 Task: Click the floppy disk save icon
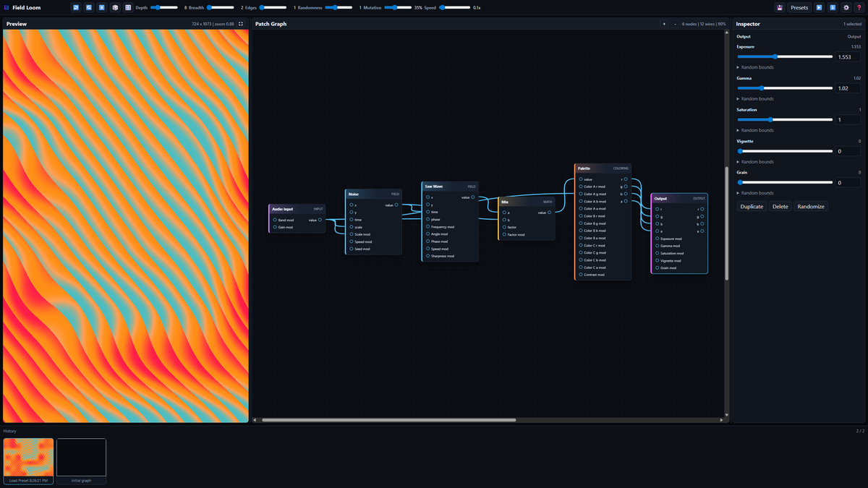(780, 7)
